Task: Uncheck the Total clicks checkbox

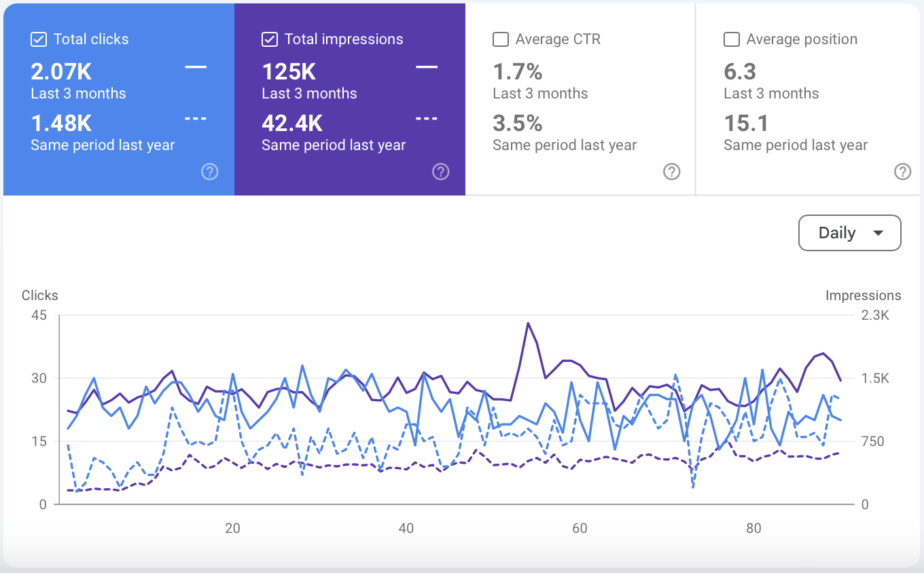Action: (39, 39)
